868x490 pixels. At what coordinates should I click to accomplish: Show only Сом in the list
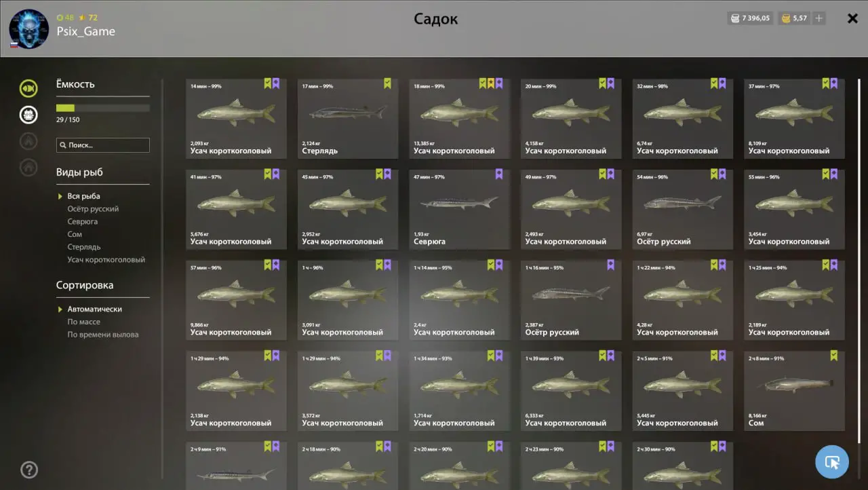[x=75, y=234]
